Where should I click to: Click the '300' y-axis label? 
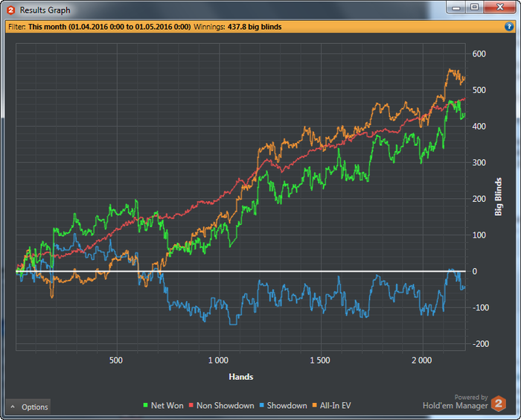click(479, 162)
